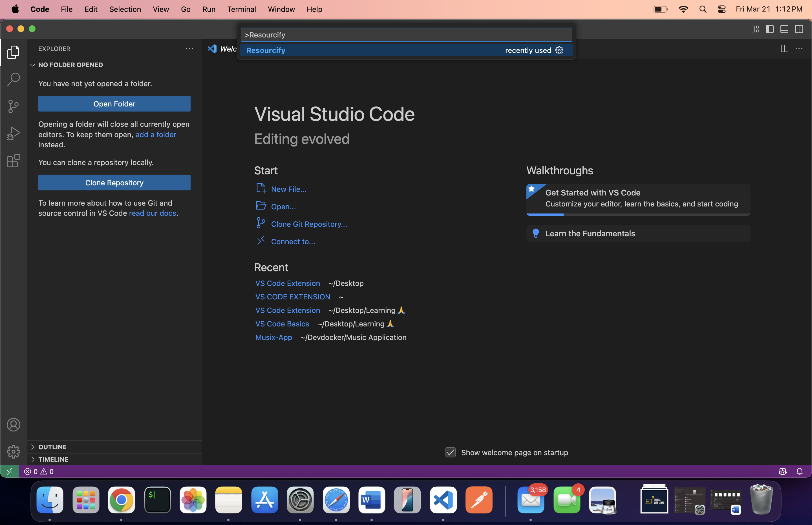Toggle the primary side bar layout button

pos(770,29)
